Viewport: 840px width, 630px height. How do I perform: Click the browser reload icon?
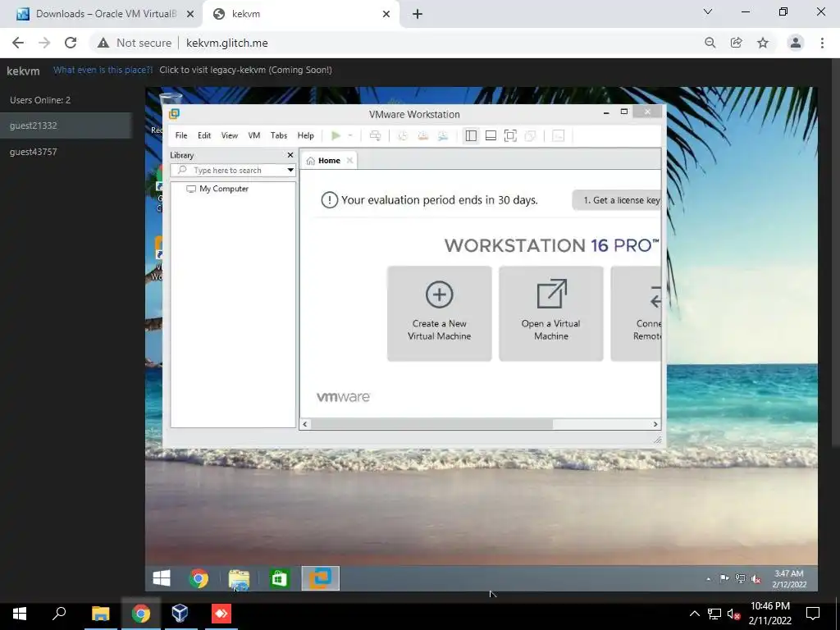[x=71, y=43]
